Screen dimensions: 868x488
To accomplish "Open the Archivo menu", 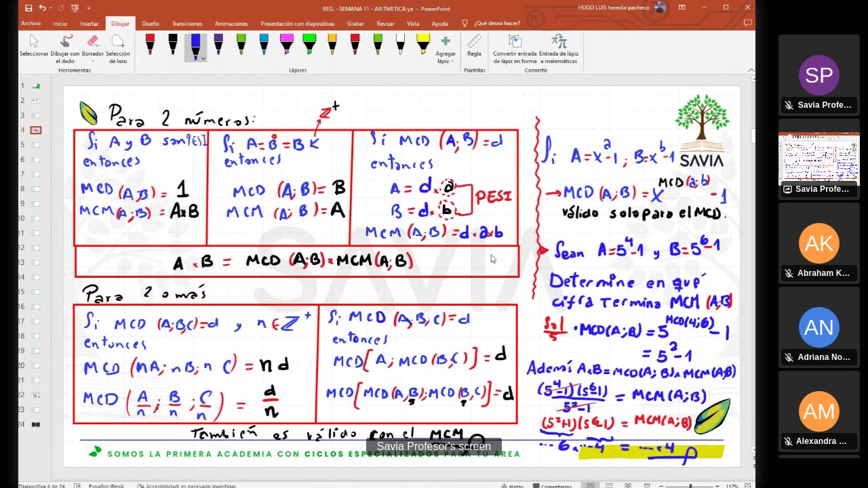I will pyautogui.click(x=31, y=23).
